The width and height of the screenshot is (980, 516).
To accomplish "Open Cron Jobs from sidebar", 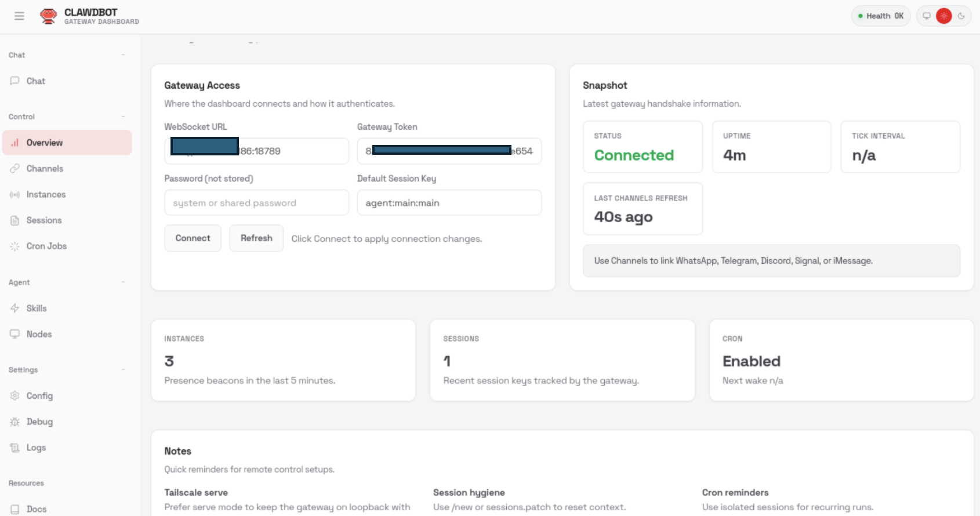I will pyautogui.click(x=46, y=246).
